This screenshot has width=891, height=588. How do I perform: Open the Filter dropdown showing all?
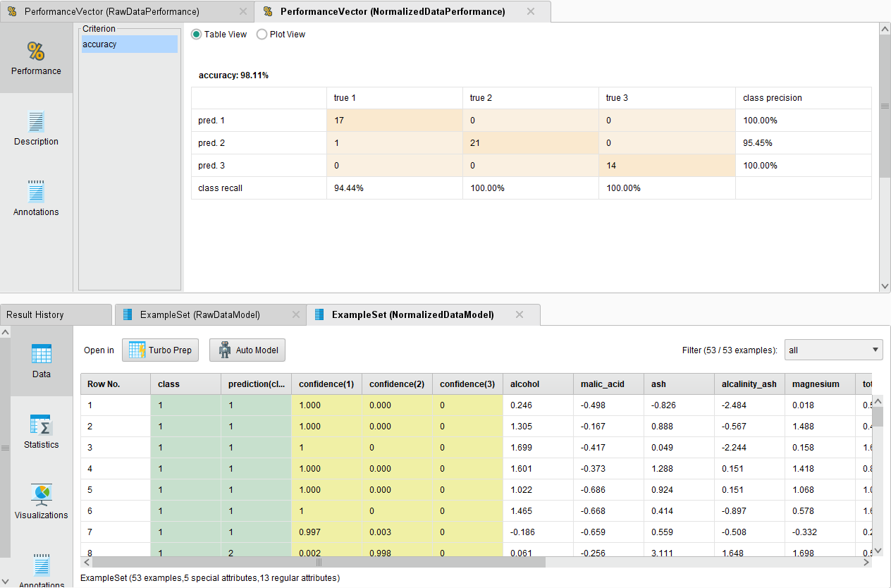coord(833,350)
